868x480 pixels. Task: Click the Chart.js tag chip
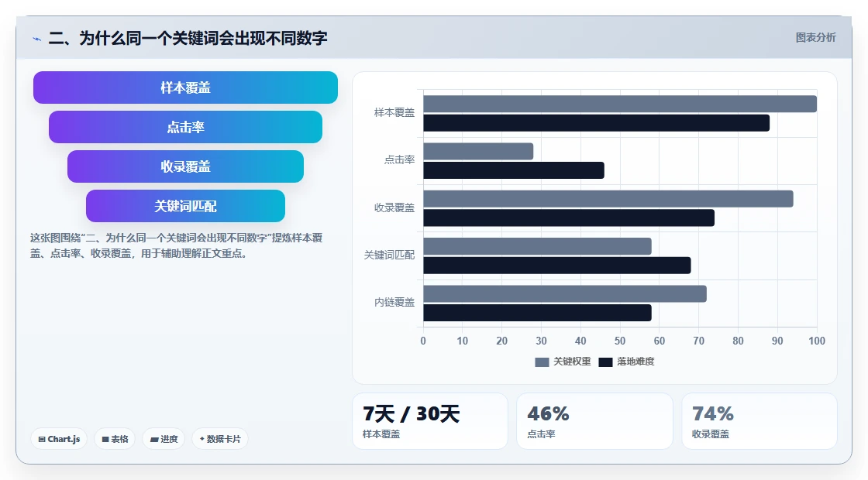(59, 439)
